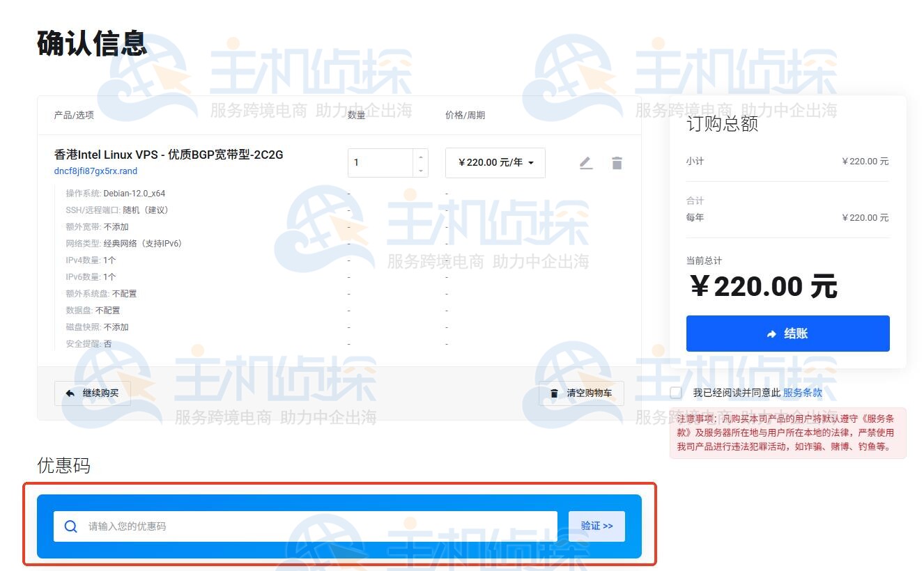Click the arrow icon inside the 结账 button

[771, 333]
